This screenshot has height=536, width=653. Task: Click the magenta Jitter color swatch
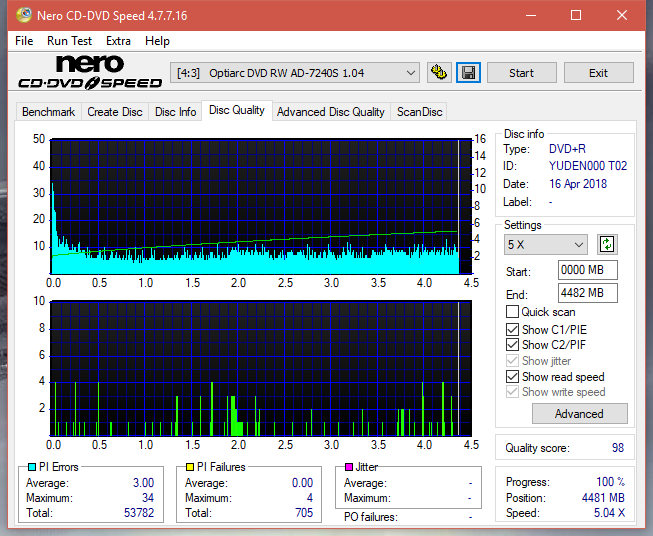(x=349, y=467)
